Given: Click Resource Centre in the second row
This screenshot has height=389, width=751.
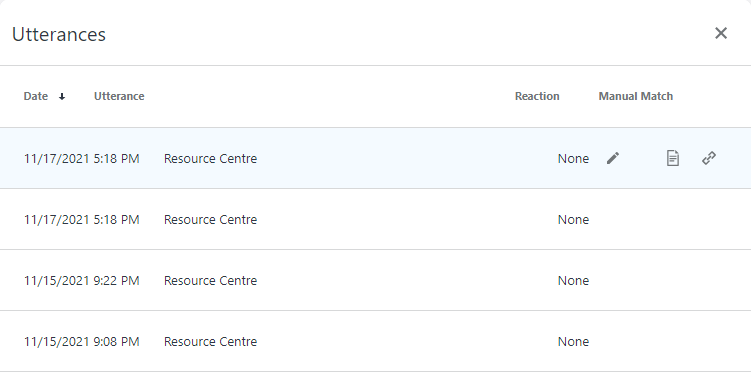Looking at the screenshot, I should coord(210,219).
